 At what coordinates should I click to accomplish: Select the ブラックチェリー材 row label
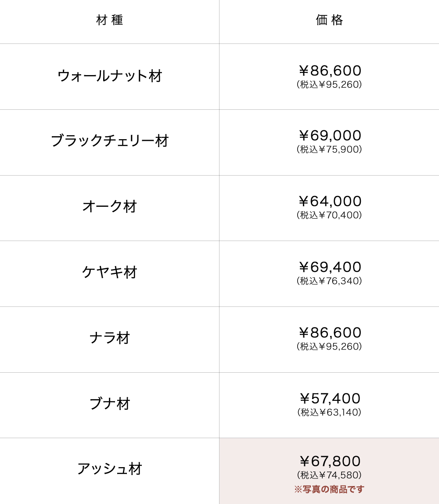110,141
